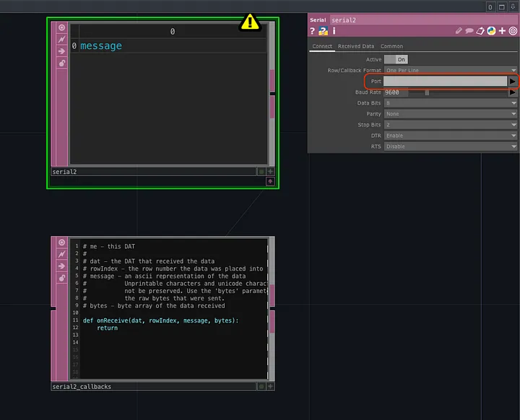520x420 pixels.
Task: Open the Row/Callback Format dropdown
Action: (451, 71)
